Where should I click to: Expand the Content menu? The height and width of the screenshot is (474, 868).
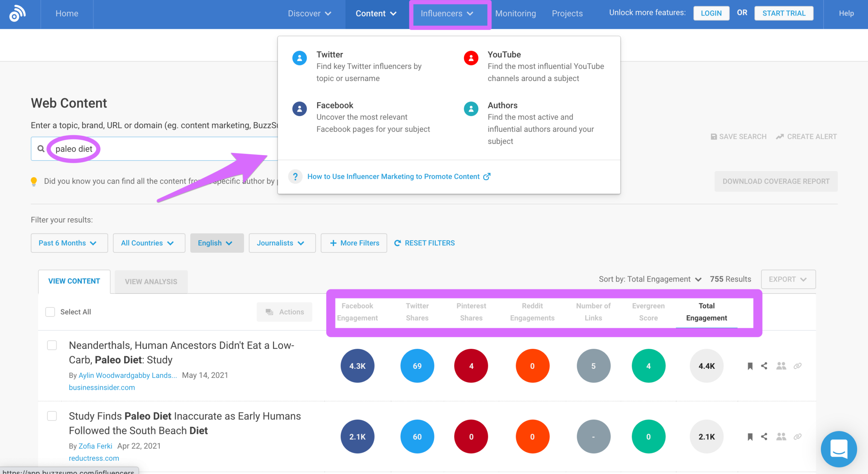point(376,14)
